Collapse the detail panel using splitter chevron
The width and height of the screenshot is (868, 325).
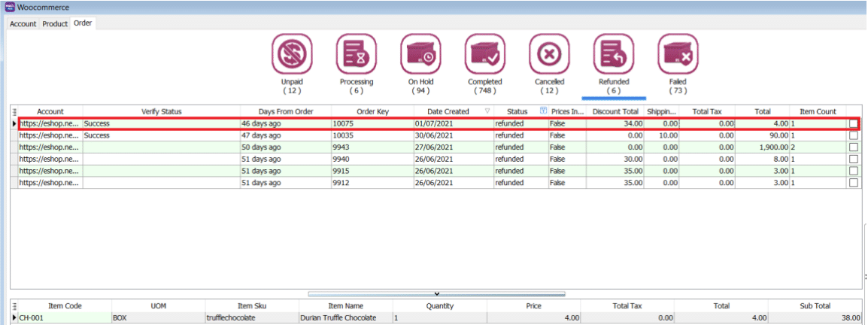click(x=436, y=293)
